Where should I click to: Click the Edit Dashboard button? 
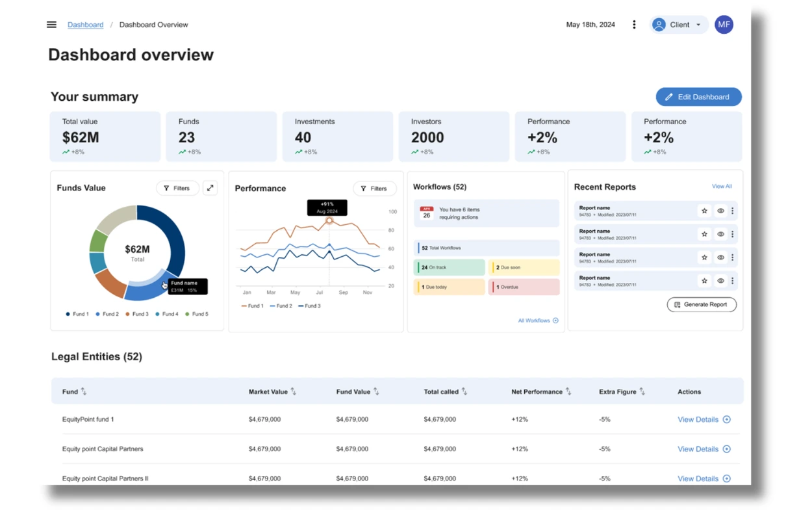[x=698, y=97]
